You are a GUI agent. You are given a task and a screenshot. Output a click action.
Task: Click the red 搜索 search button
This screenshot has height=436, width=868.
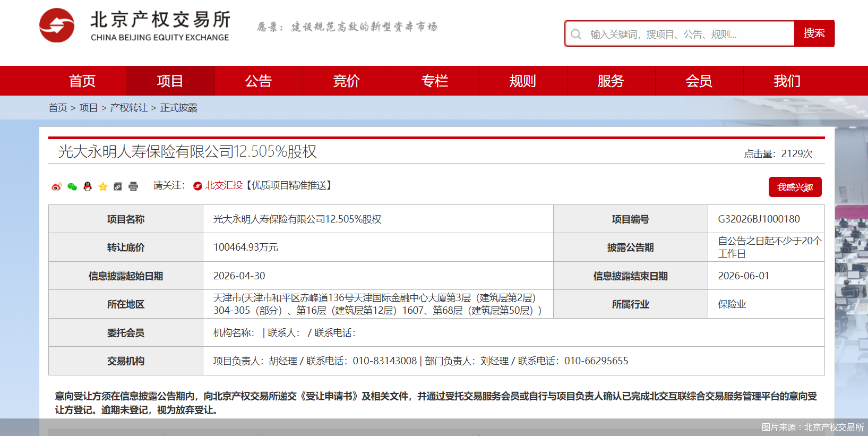[814, 33]
